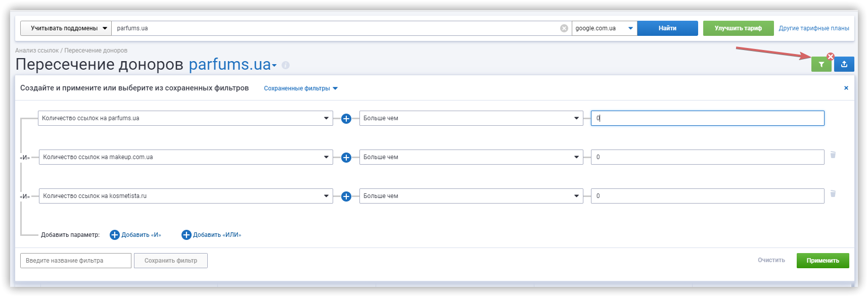Click the info icon beside page title

pos(286,65)
